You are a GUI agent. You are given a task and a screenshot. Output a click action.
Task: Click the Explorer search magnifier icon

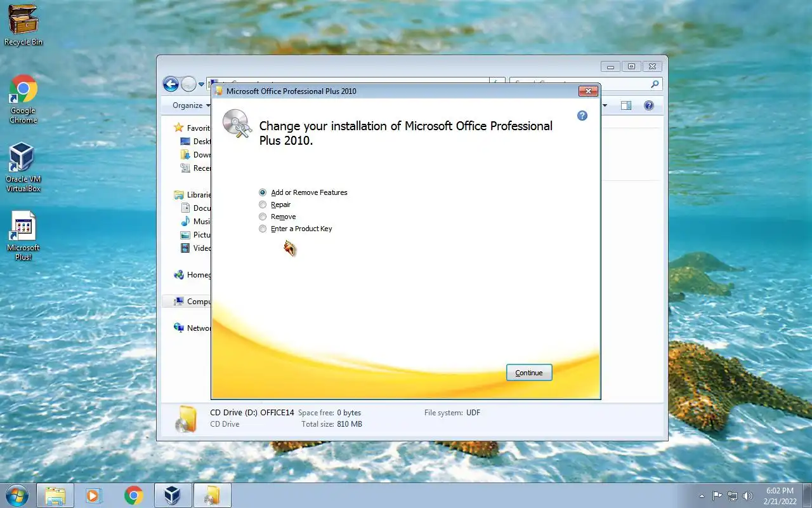point(655,84)
